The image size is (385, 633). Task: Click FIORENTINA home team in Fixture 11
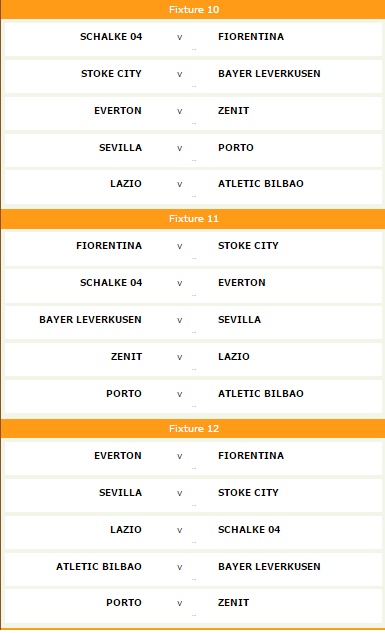[x=109, y=246]
